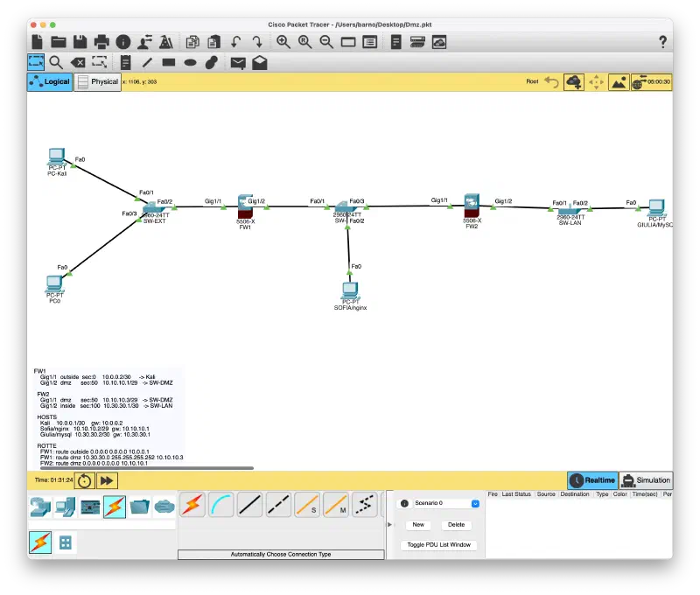Expand the PDU panel arrow
The image size is (700, 595).
point(389,524)
